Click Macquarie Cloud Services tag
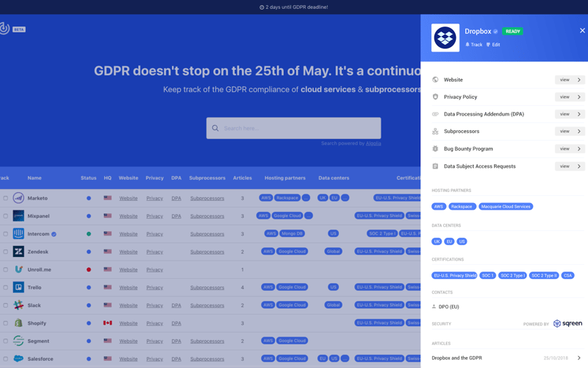This screenshot has height=368, width=588. coord(506,207)
